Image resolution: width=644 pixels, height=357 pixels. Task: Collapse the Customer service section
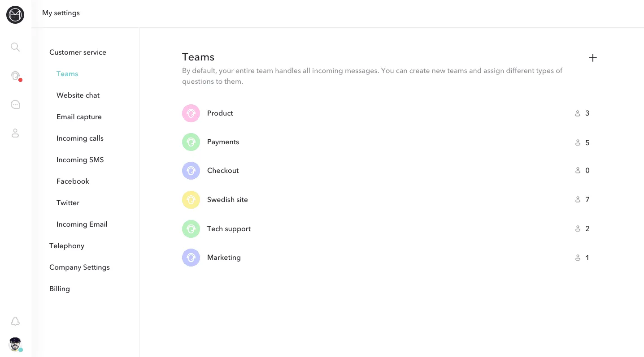(78, 52)
